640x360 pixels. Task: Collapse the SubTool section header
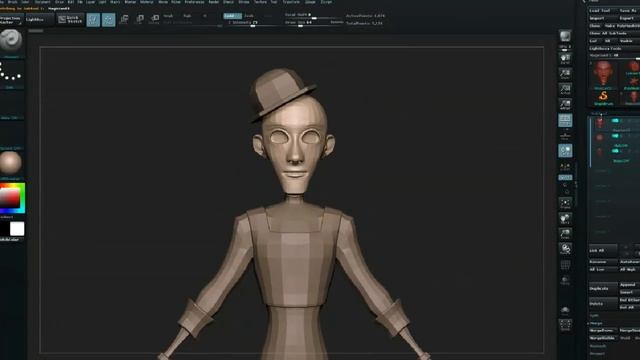pos(598,113)
